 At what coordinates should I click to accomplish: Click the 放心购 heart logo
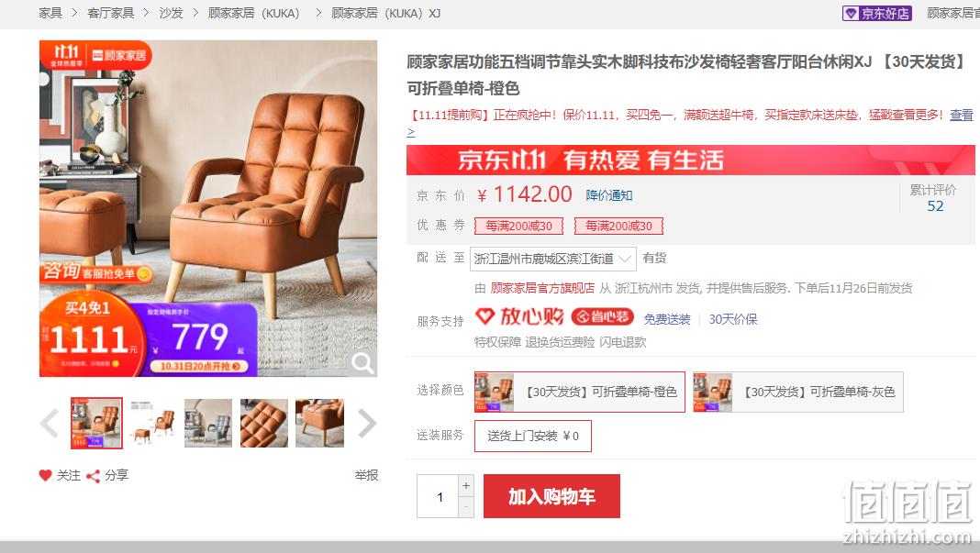pyautogui.click(x=485, y=316)
